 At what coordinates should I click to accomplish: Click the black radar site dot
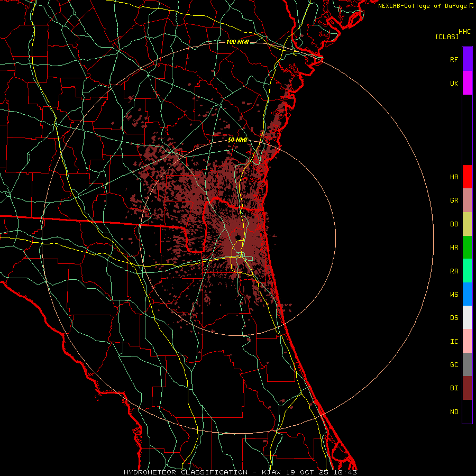click(x=238, y=237)
